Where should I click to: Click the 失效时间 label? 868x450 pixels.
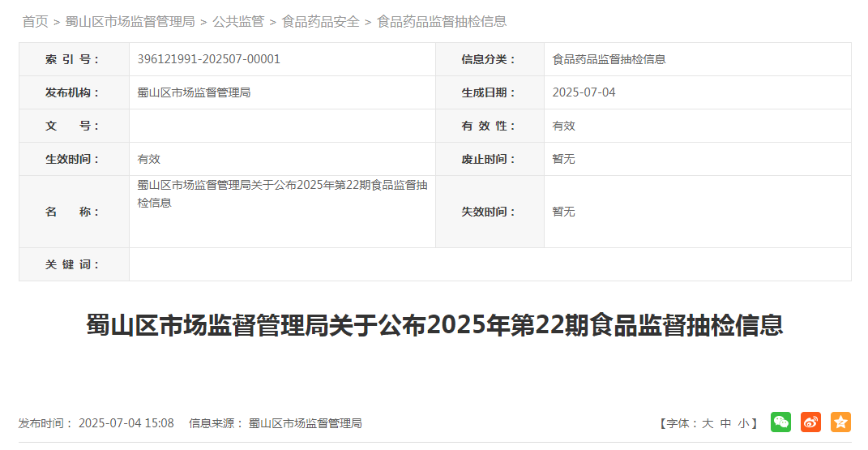click(x=488, y=212)
